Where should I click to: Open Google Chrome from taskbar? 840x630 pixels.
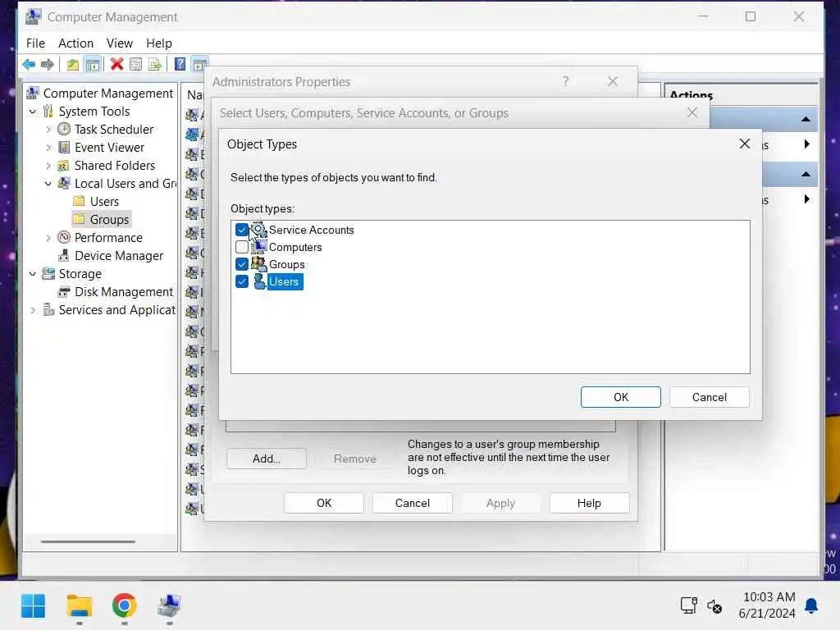pyautogui.click(x=125, y=606)
